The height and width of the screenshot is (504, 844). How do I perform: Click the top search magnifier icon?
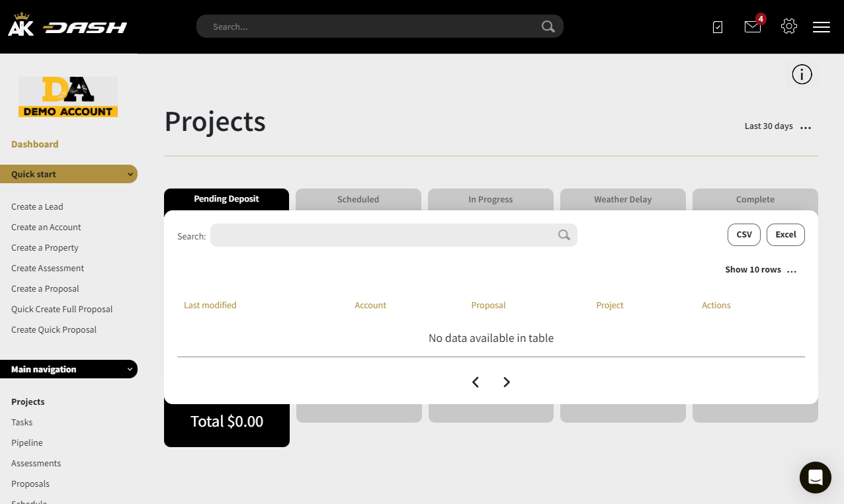pos(548,26)
